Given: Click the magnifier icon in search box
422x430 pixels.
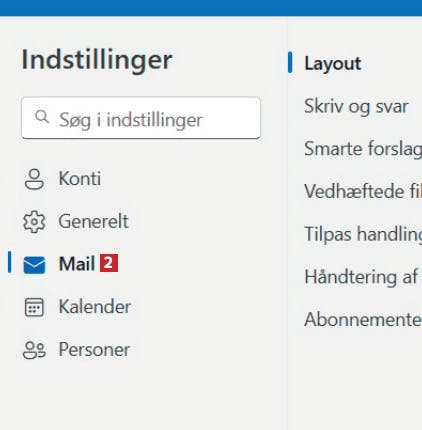Looking at the screenshot, I should [x=42, y=117].
